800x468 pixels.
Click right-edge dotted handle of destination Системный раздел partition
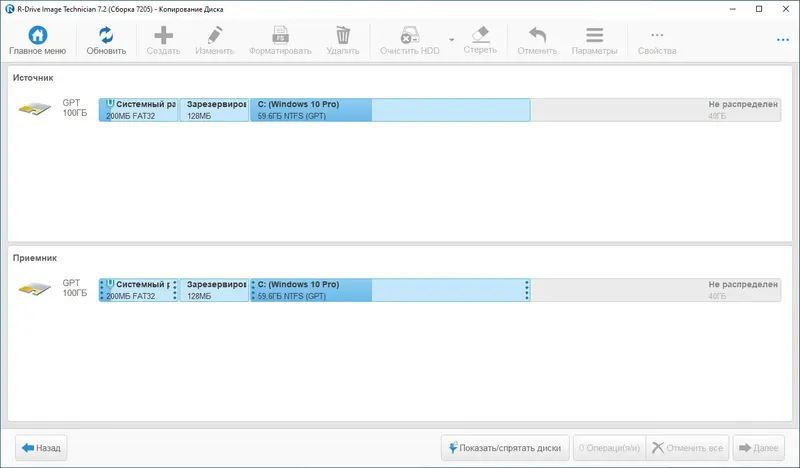click(x=174, y=290)
